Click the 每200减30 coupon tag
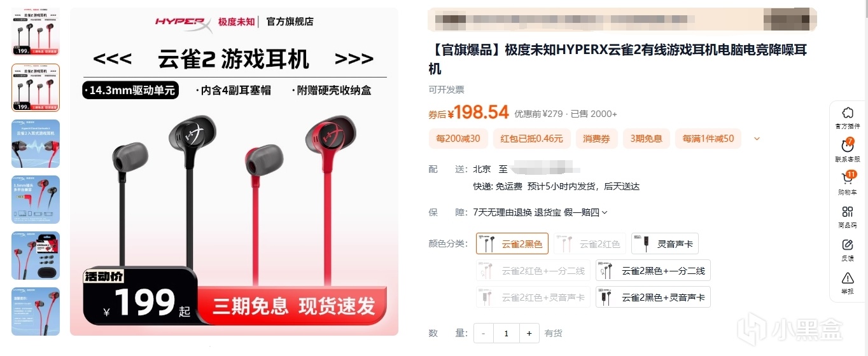The image size is (868, 356). [x=458, y=139]
